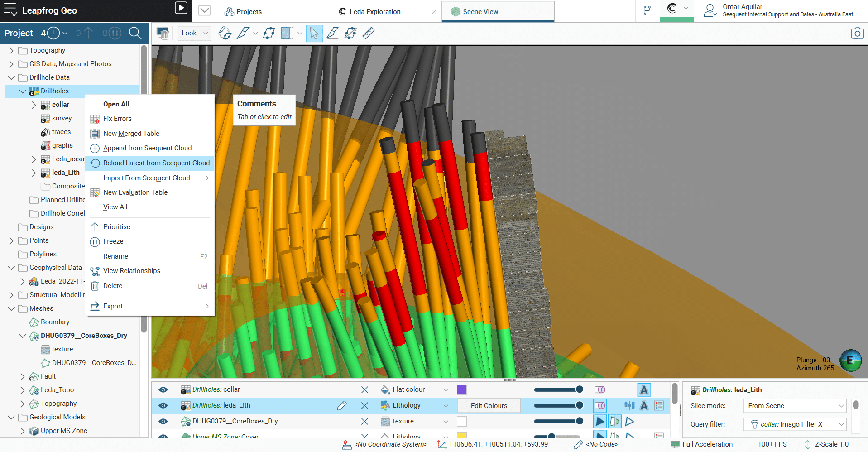
Task: Choose the select objects arrow tool
Action: 314,33
